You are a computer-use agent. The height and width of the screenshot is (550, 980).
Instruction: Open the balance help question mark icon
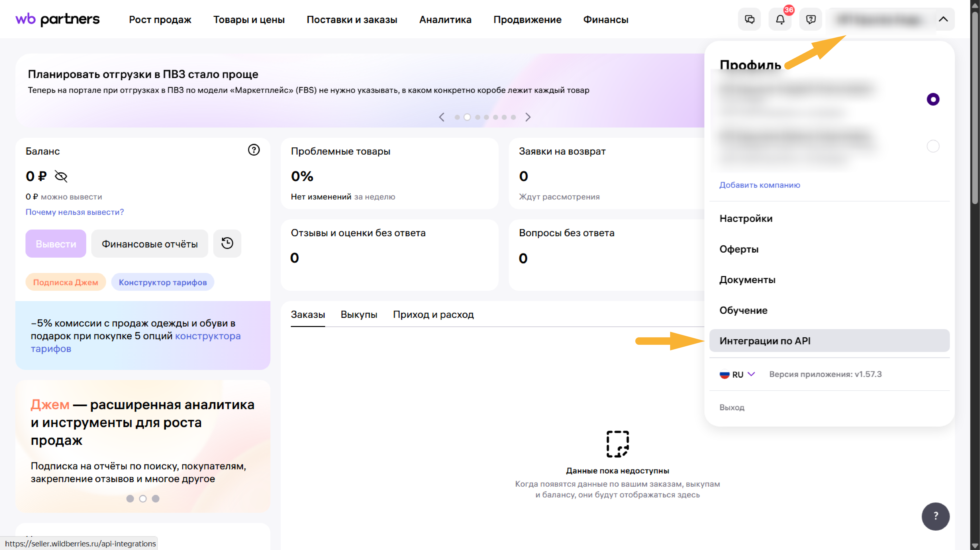pyautogui.click(x=253, y=150)
